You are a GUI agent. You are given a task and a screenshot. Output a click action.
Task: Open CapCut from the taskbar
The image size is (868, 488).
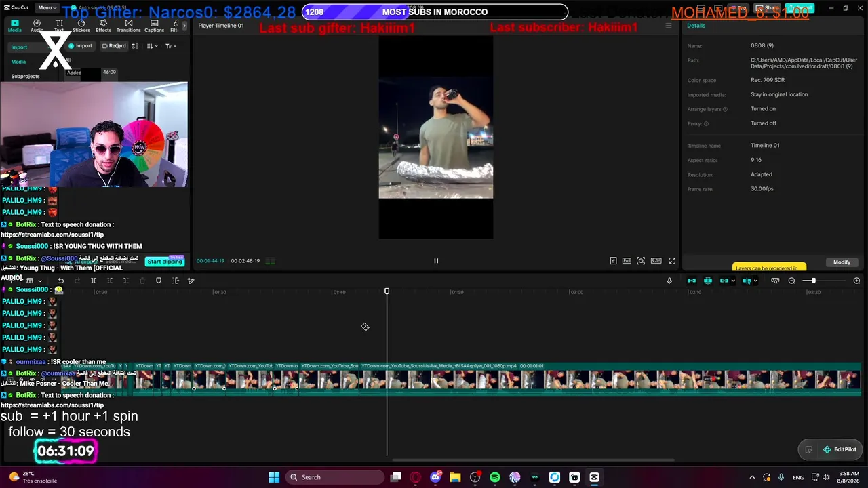pos(594,477)
